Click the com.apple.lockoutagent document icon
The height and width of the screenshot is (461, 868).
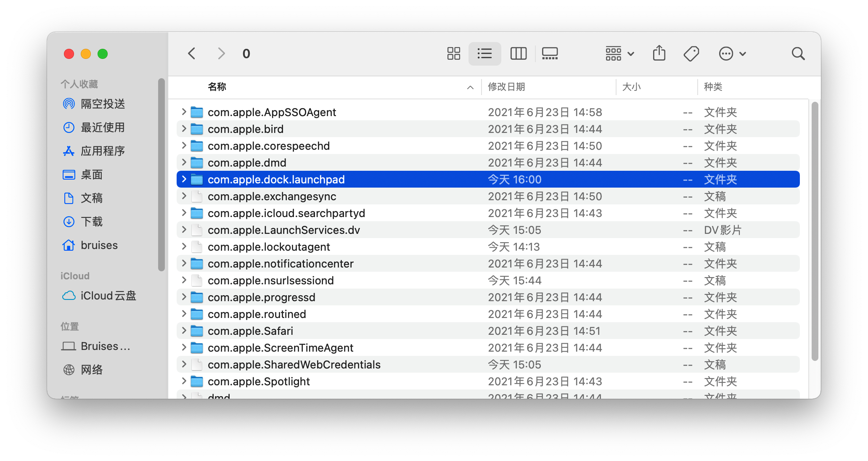pyautogui.click(x=197, y=247)
